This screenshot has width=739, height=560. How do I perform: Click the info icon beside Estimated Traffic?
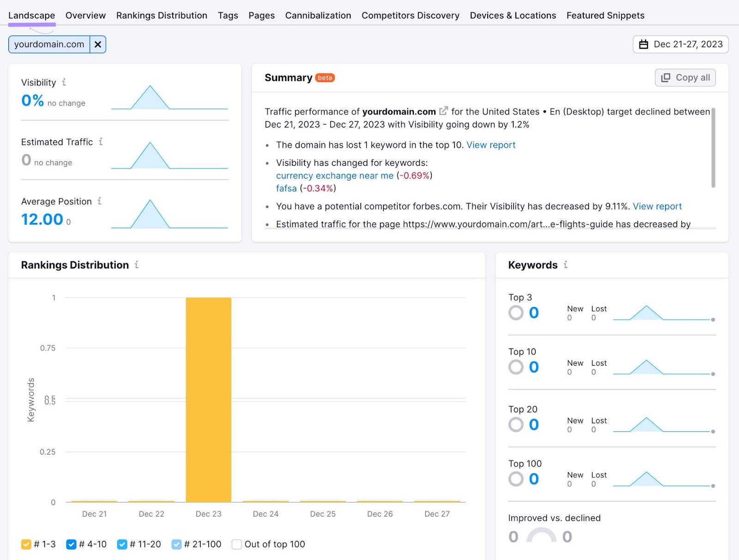pos(101,142)
